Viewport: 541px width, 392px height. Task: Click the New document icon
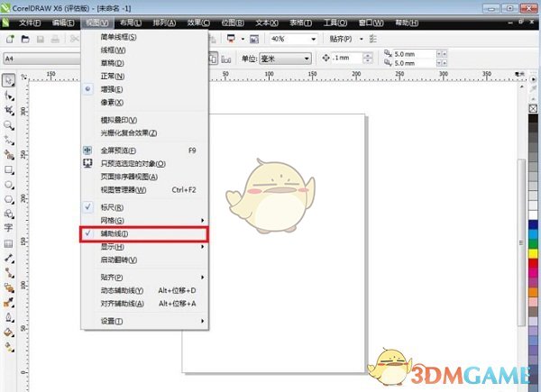pos(10,39)
